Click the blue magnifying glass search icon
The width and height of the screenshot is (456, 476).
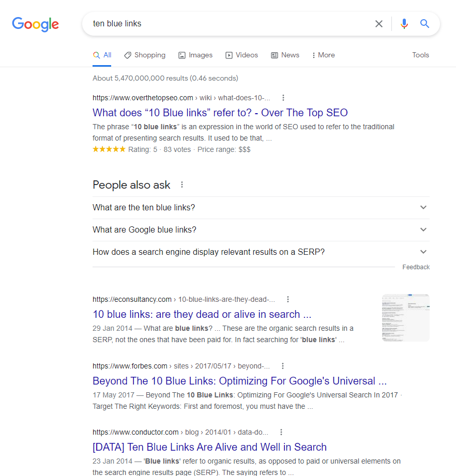pos(424,24)
